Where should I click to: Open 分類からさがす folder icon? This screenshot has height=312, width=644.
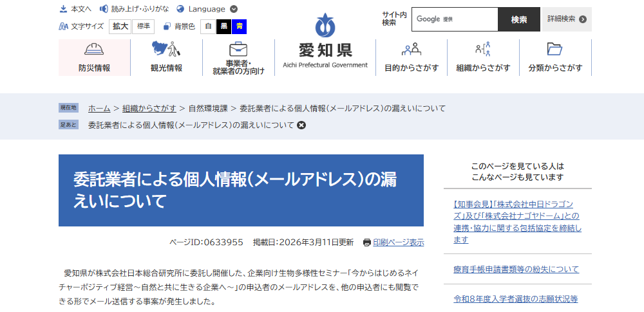pyautogui.click(x=554, y=50)
